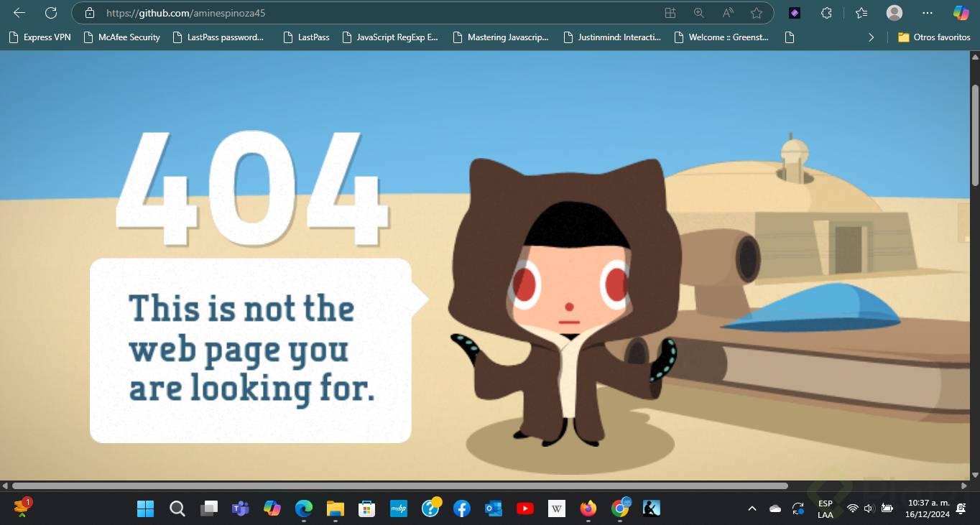This screenshot has height=525, width=980.
Task: Open Wikipedia from the taskbar
Action: click(x=557, y=508)
